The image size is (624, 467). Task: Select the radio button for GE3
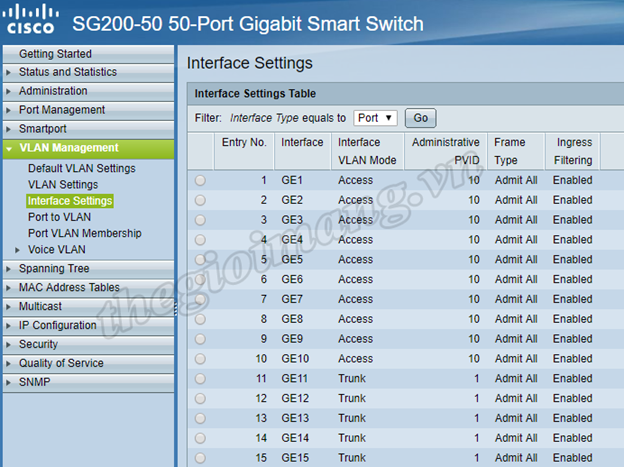click(x=200, y=220)
